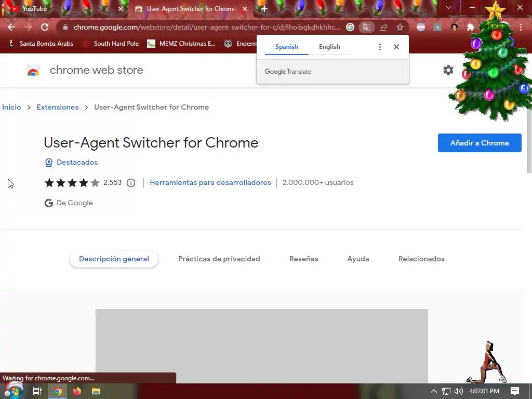This screenshot has width=532, height=399.
Task: Bookmark this page with star icon
Action: tap(400, 27)
